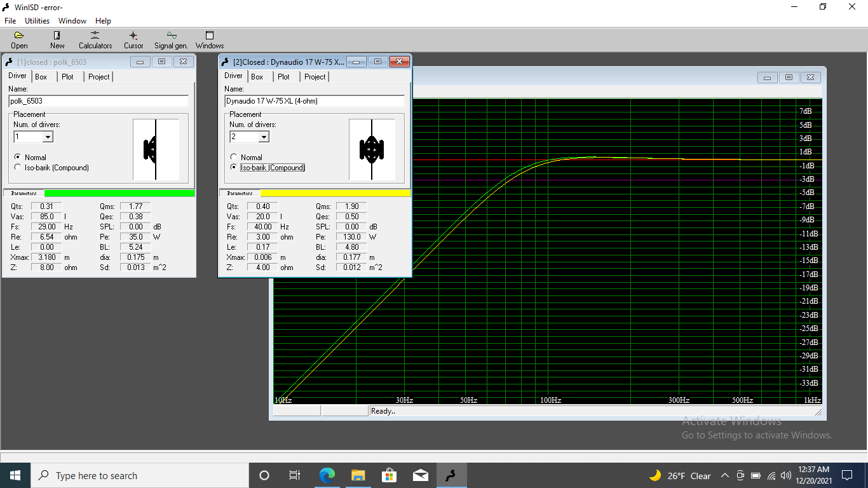
Task: Click Qes value 0.50 in Dynaudio
Action: (x=351, y=217)
